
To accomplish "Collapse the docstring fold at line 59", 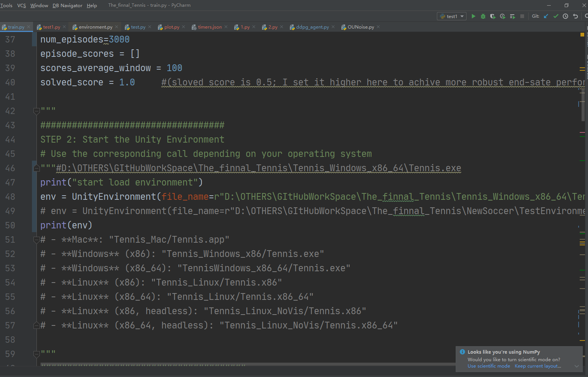I will coord(36,354).
